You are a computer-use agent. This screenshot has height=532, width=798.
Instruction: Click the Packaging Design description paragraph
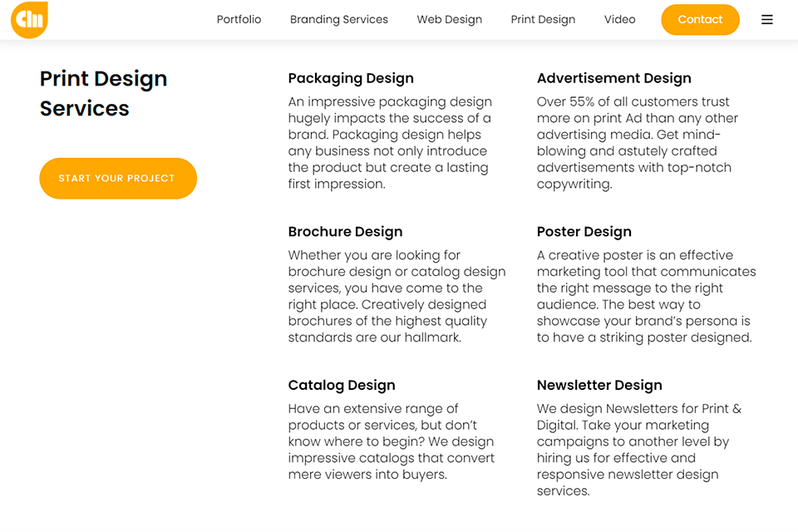point(391,143)
